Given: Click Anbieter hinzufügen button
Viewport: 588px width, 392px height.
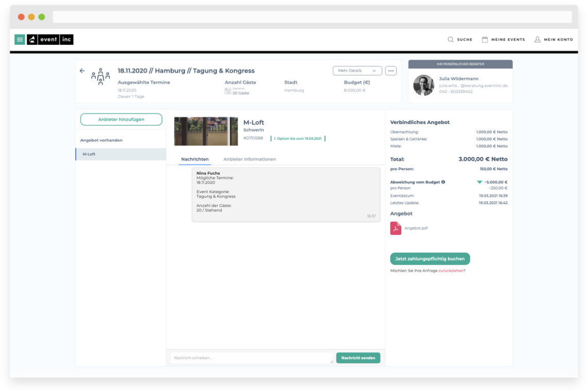Looking at the screenshot, I should 121,119.
